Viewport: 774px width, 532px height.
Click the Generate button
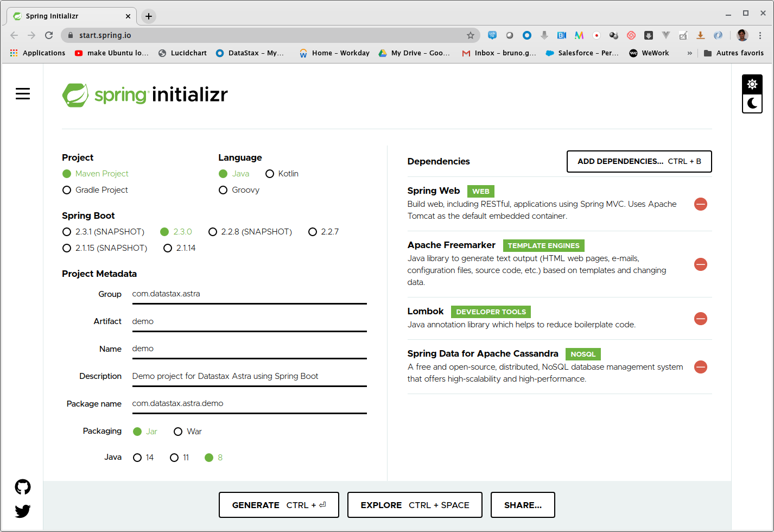pos(279,505)
